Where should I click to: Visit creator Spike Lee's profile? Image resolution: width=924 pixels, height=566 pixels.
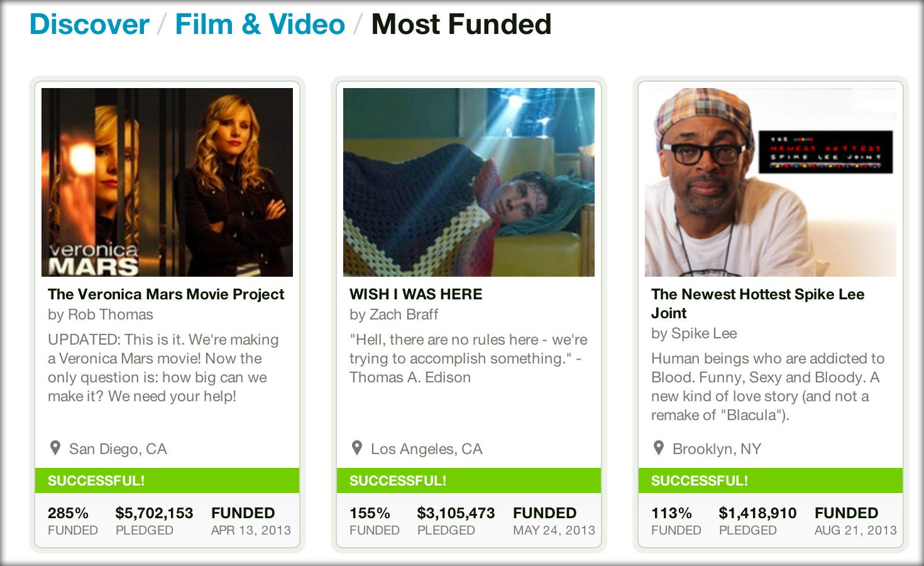[704, 333]
